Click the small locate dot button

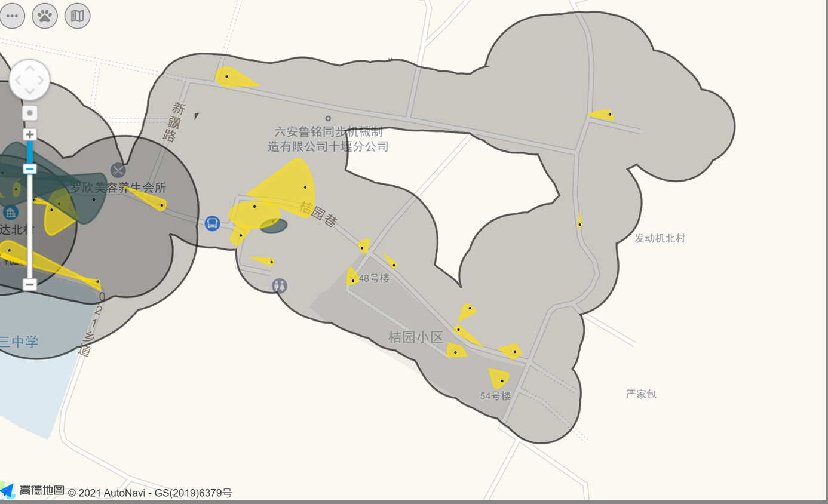30,113
